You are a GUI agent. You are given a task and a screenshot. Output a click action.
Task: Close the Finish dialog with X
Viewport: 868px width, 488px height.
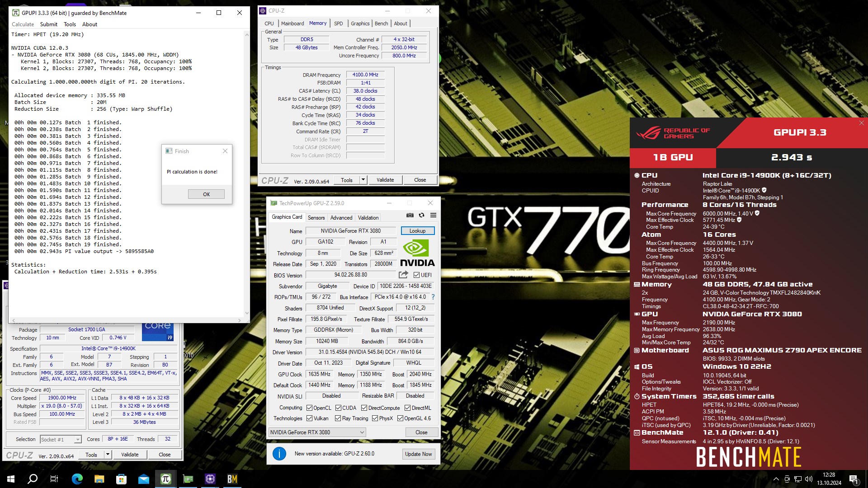coord(225,151)
